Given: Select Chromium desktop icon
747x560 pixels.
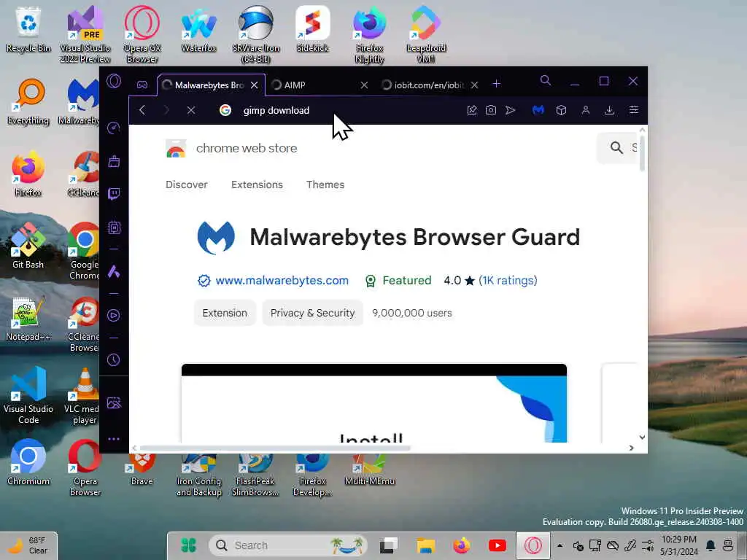Looking at the screenshot, I should click(x=28, y=462).
